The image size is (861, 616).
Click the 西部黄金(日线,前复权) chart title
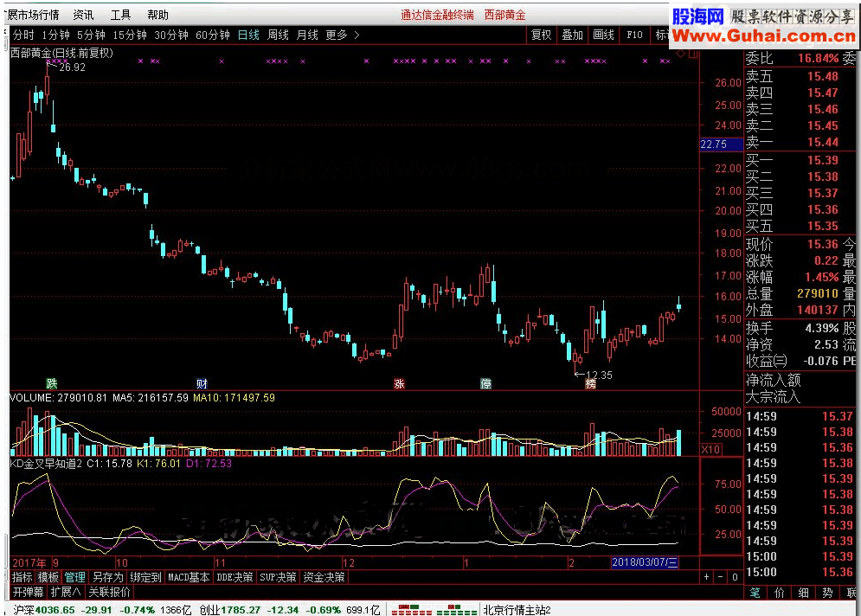[x=61, y=53]
